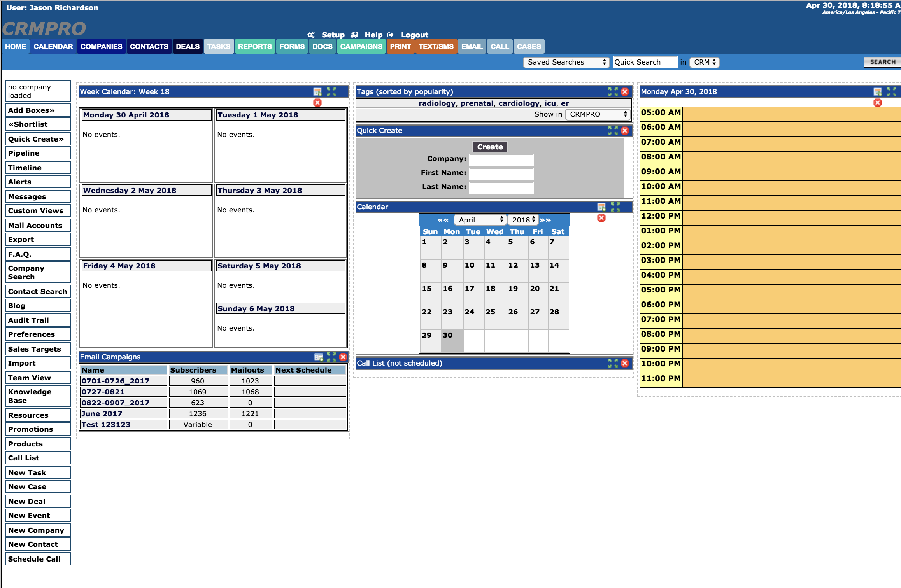Image resolution: width=901 pixels, height=588 pixels.
Task: Go to the CAMPAIGNS tab
Action: coord(361,47)
